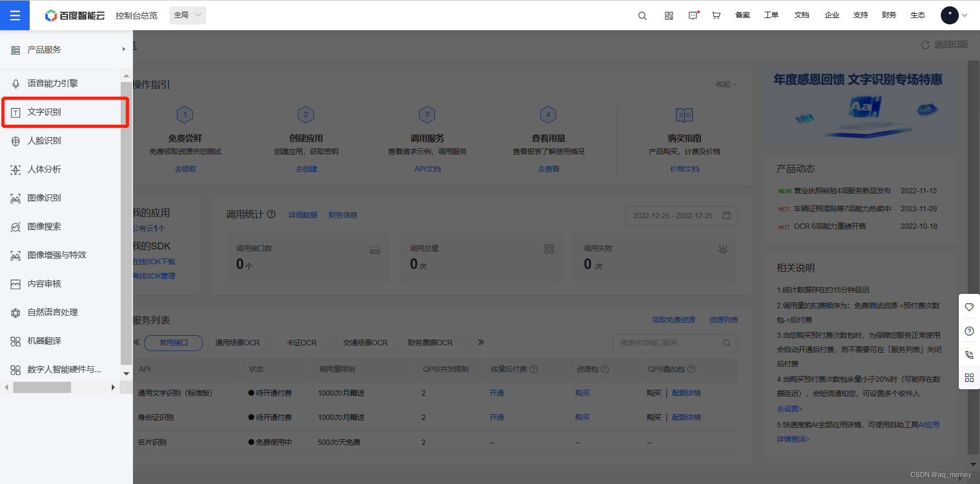Viewport: 980px width, 484px height.
Task: Click the 去查看 link
Action: [549, 169]
